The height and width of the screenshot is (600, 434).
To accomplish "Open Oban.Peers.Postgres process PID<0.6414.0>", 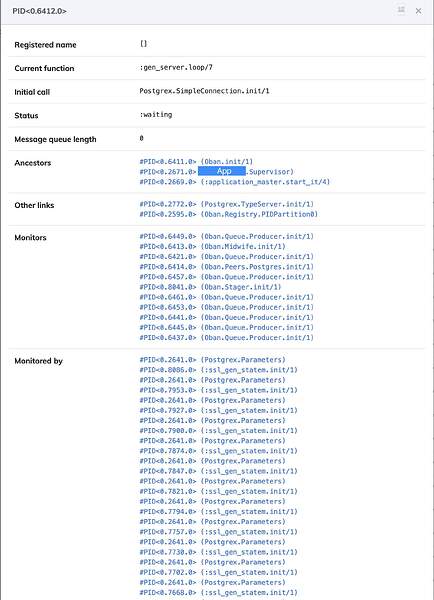I will pyautogui.click(x=226, y=267).
